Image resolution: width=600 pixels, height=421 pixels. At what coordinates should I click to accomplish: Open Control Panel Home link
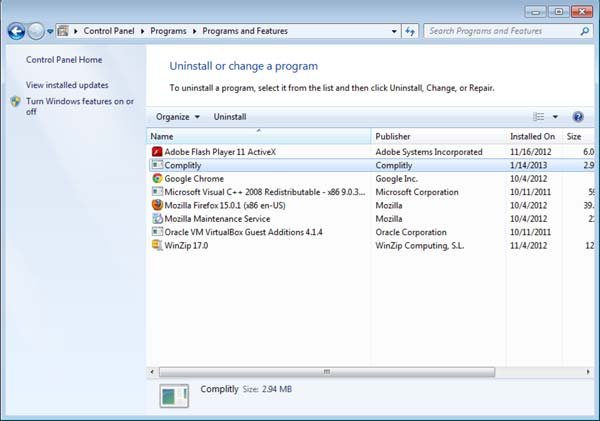tap(64, 60)
